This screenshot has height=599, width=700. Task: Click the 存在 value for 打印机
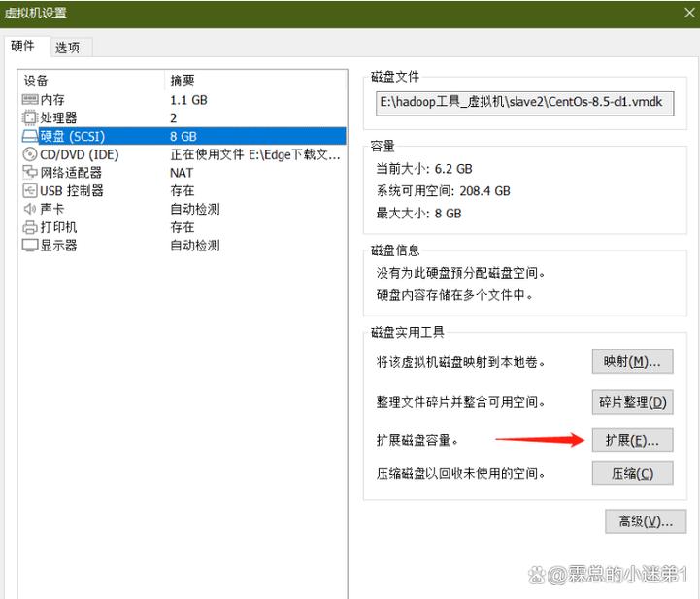pos(183,227)
